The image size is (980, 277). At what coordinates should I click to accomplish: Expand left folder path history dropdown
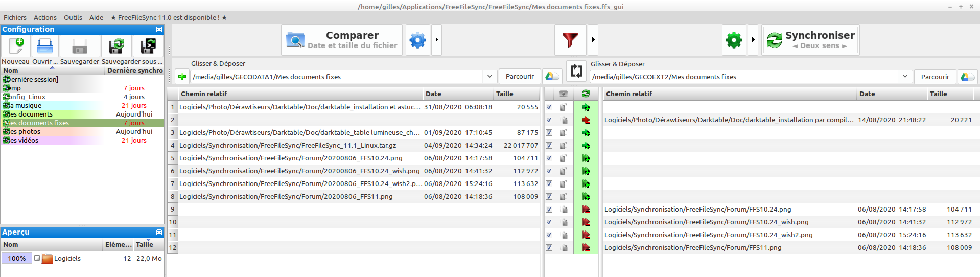coord(489,77)
